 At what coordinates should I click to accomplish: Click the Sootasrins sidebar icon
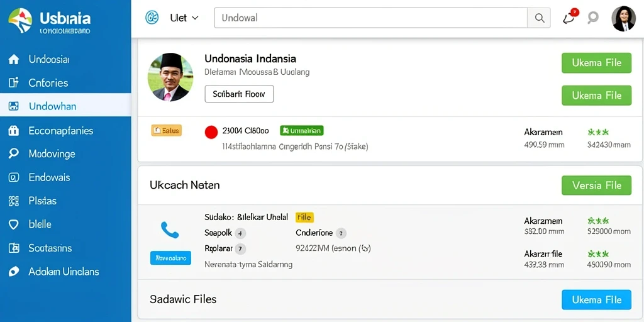(14, 248)
